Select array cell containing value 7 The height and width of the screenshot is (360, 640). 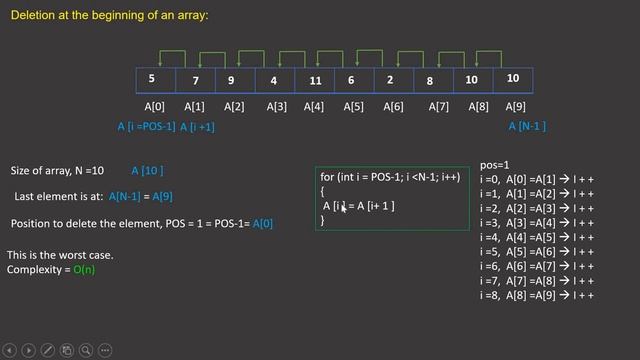[195, 80]
